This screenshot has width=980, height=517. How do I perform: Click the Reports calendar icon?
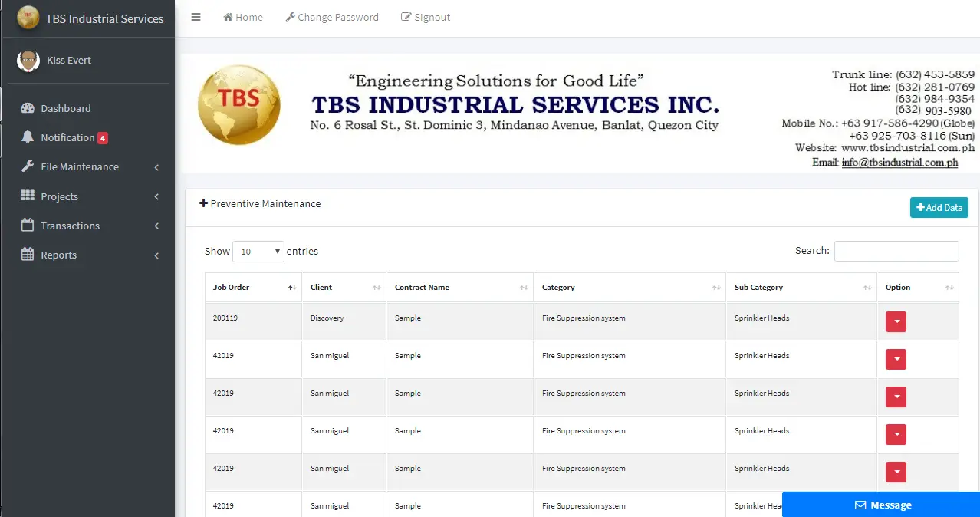[x=28, y=254]
